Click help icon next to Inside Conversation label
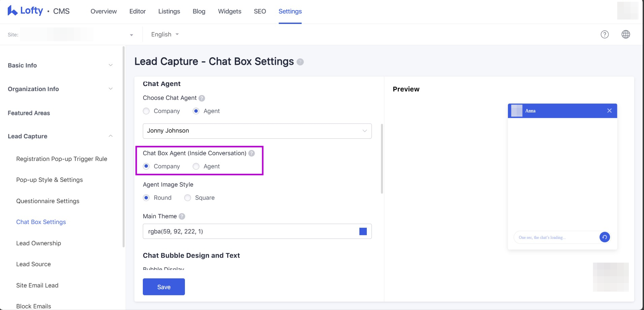 (252, 153)
